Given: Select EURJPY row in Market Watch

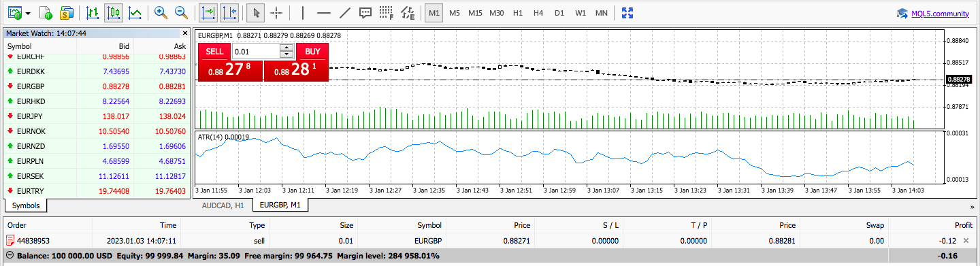Looking at the screenshot, I should tap(97, 116).
